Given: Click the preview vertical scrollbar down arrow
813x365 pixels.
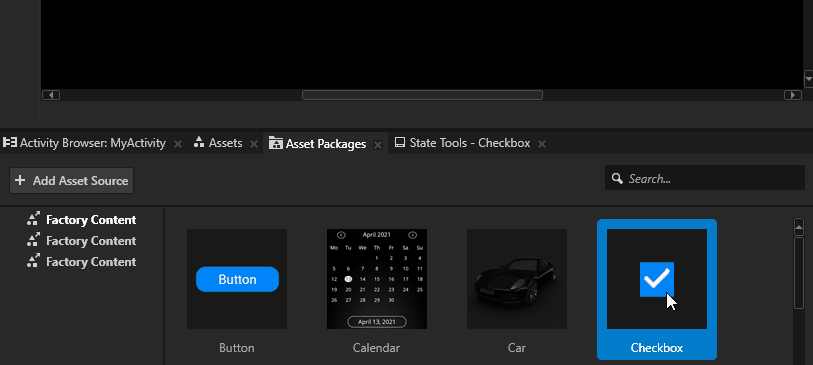Looking at the screenshot, I should click(808, 79).
